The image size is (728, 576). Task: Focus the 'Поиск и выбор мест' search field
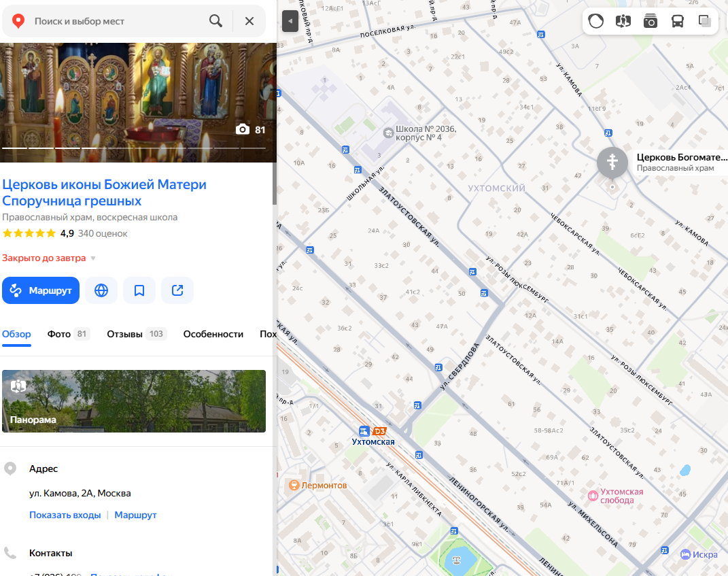pyautogui.click(x=118, y=21)
